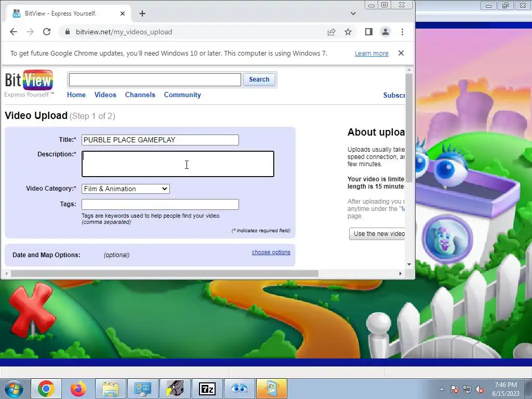532x399 pixels.
Task: Click the BitView logo
Action: point(29,84)
